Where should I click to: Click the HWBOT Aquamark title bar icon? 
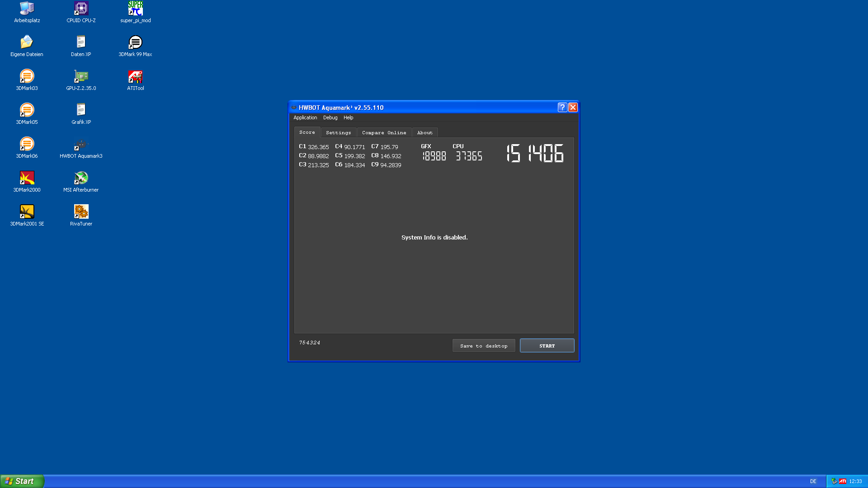pyautogui.click(x=294, y=108)
